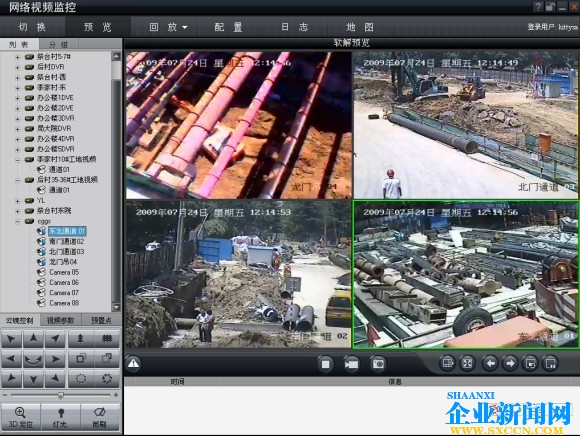Screen dimensions: 580x436
Task: Open the iris with dotted circle icon
Action: point(81,379)
